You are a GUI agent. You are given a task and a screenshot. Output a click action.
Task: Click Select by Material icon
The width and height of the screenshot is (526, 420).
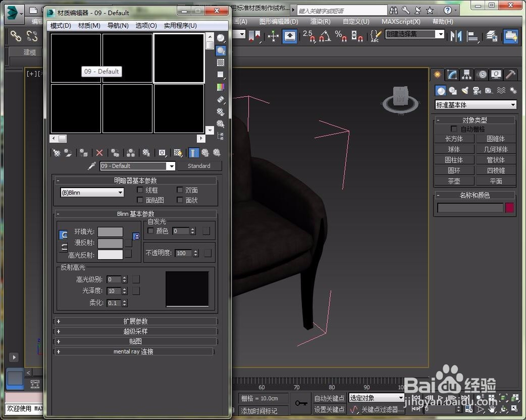(x=220, y=124)
